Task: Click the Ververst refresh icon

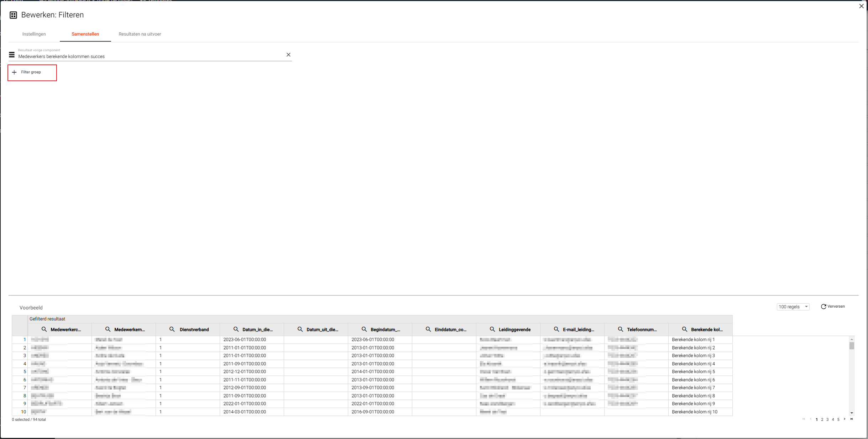Action: point(823,307)
